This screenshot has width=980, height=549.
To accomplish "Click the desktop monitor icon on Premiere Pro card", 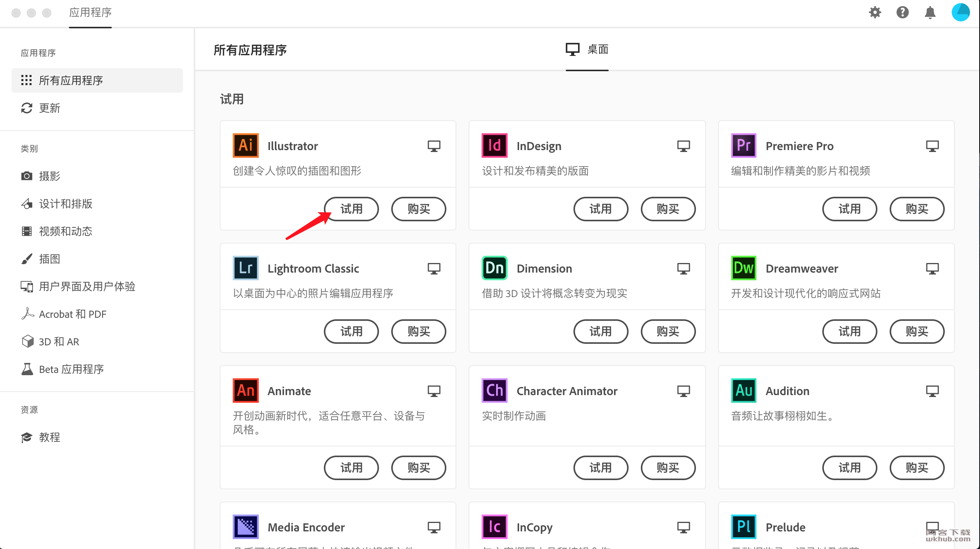I will pos(932,146).
